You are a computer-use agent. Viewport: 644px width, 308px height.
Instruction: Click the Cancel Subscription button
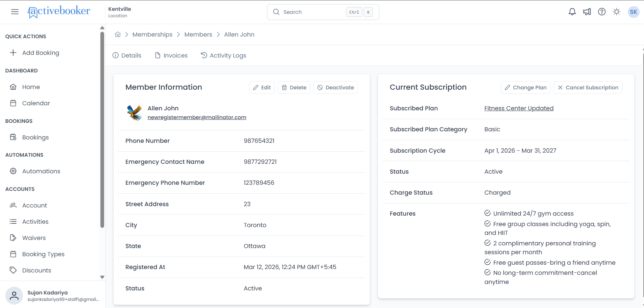coord(588,87)
